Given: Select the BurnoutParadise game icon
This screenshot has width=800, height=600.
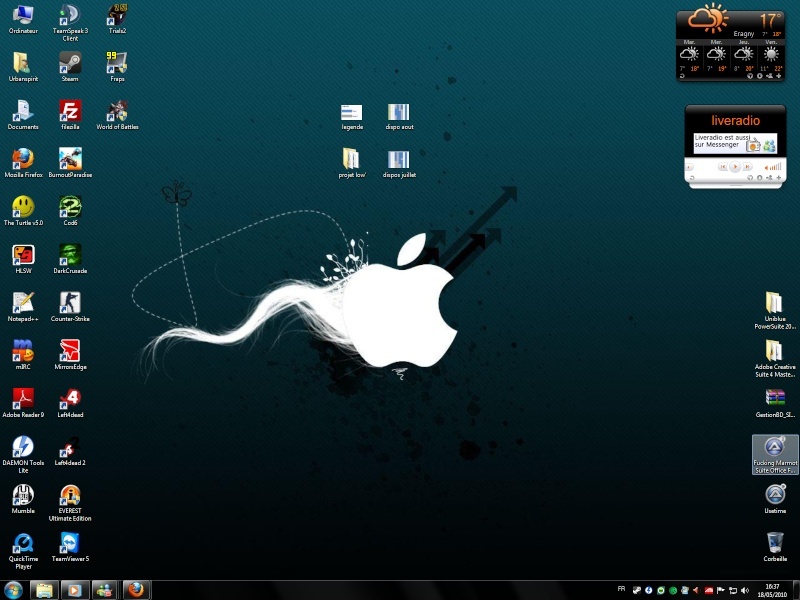Looking at the screenshot, I should point(70,163).
